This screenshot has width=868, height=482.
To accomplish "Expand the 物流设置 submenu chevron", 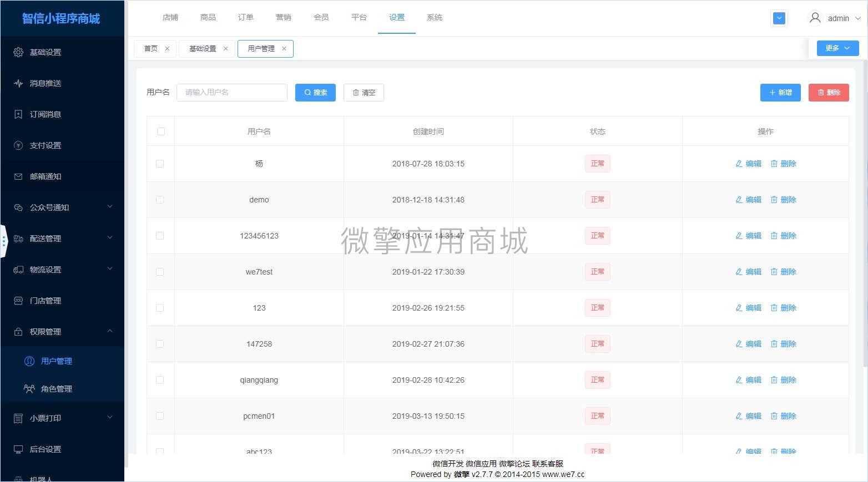I will pyautogui.click(x=110, y=269).
